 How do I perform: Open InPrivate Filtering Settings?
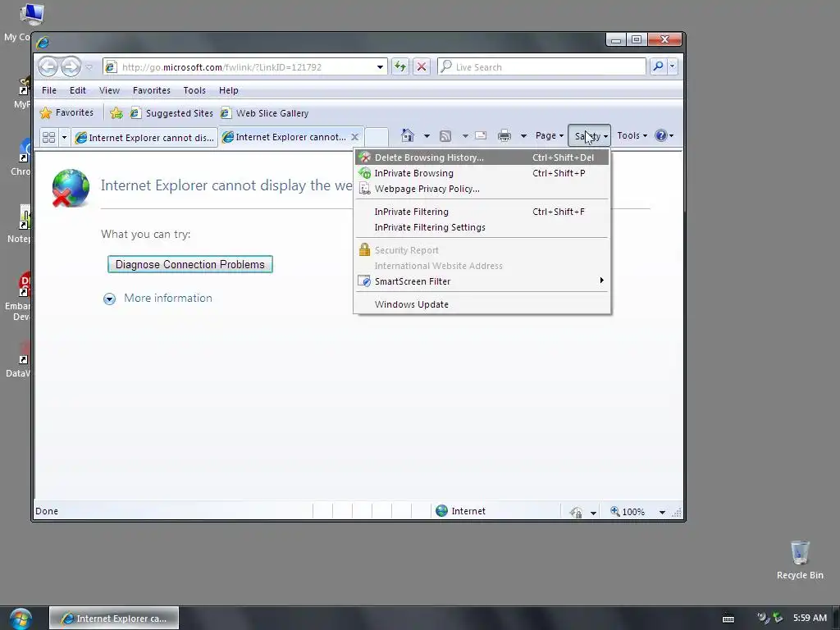click(482, 227)
